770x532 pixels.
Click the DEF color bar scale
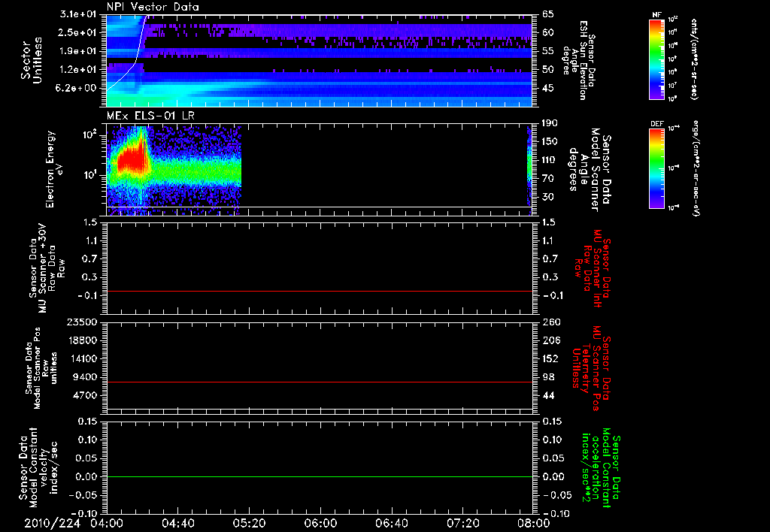click(657, 168)
